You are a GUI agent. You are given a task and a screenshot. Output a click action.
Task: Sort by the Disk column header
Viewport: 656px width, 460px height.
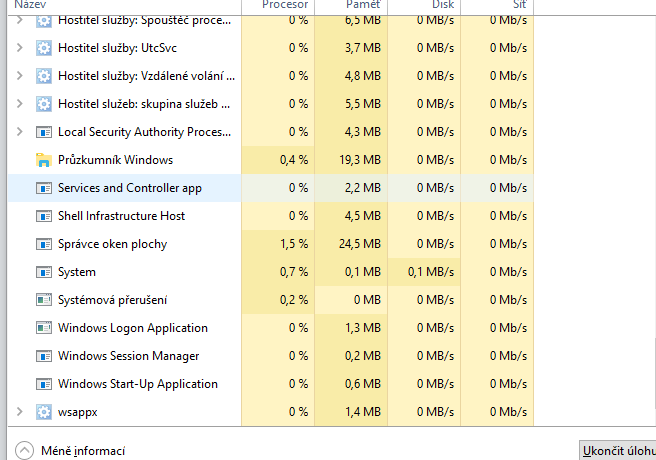(443, 6)
